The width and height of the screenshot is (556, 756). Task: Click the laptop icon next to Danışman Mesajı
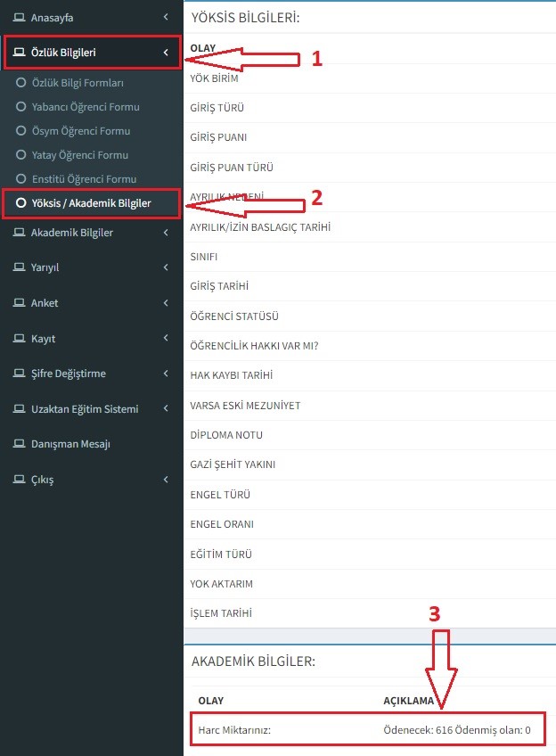[x=19, y=444]
